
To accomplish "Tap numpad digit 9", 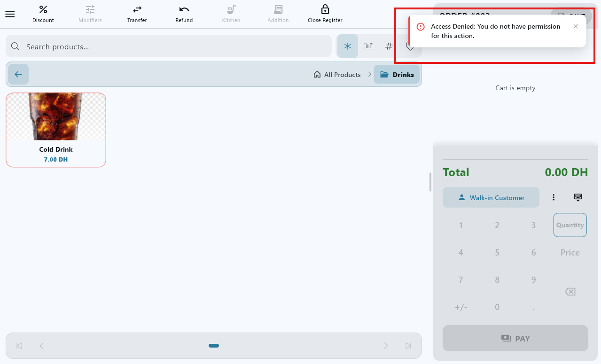I will [533, 280].
